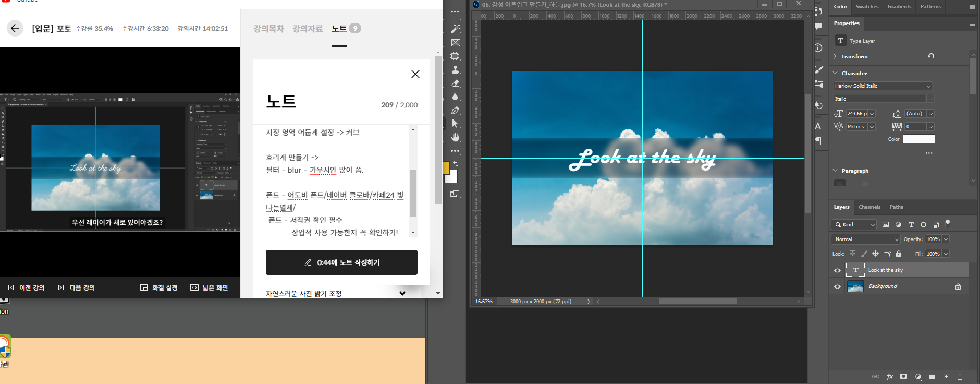The image size is (980, 384).
Task: Create a new adjustment layer
Action: 918,376
